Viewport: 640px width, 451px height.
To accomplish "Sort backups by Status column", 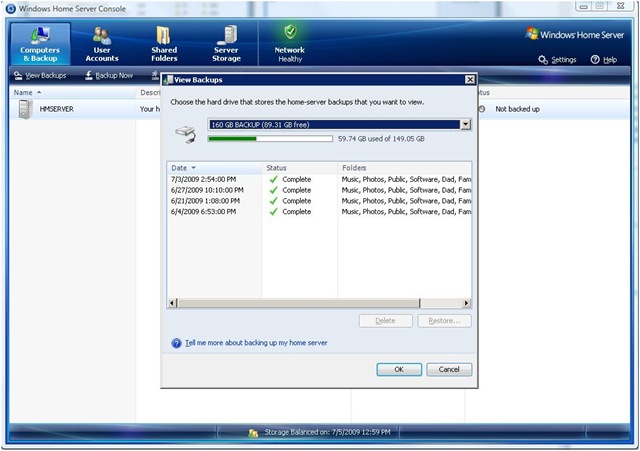I will (300, 168).
